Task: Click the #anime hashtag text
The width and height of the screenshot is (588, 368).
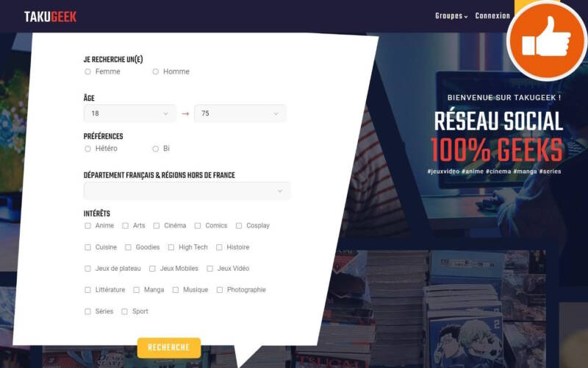Action: pos(473,171)
